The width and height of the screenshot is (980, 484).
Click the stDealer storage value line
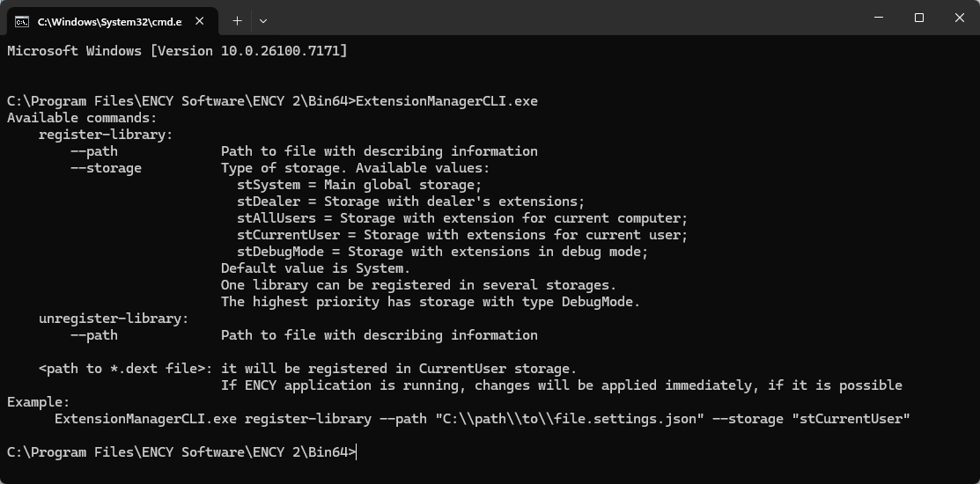tap(410, 202)
